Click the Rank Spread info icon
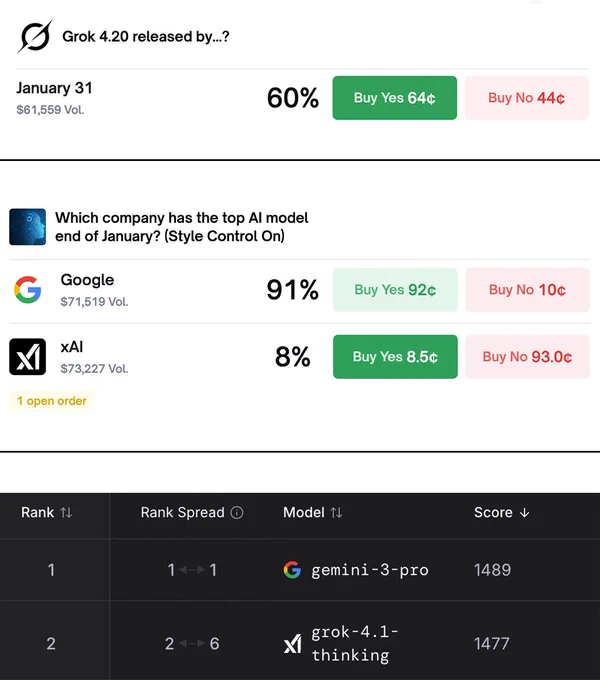This screenshot has height=680, width=600. click(x=237, y=513)
